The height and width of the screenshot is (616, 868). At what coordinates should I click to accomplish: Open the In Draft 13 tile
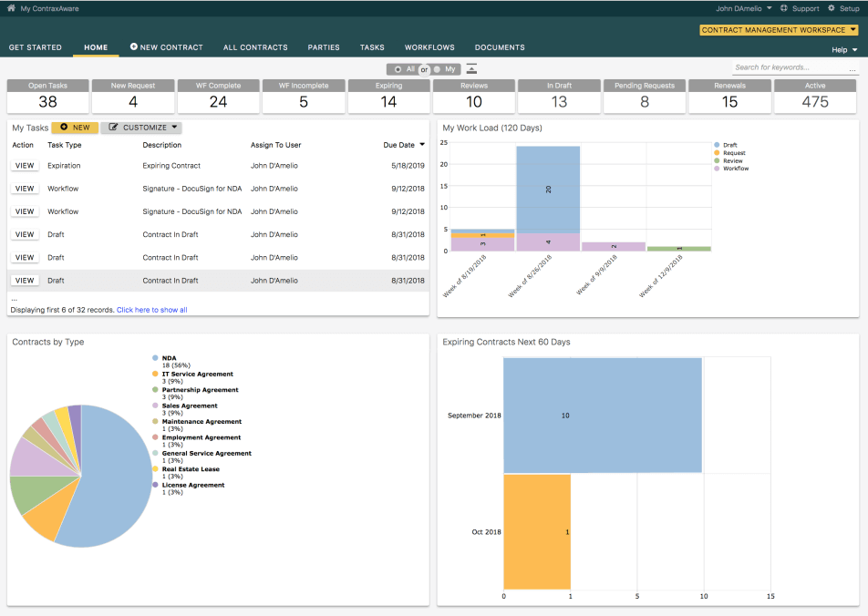[x=559, y=97]
